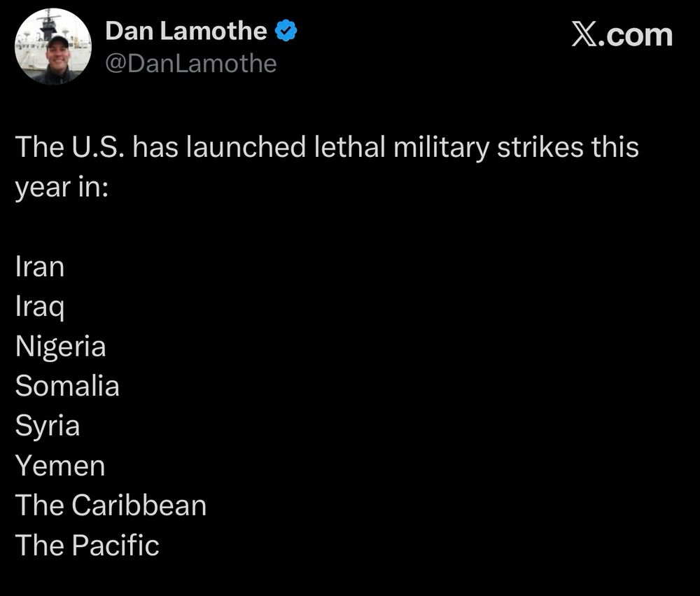The width and height of the screenshot is (700, 596).
Task: Select Nigeria in the tweet list
Action: [x=61, y=347]
